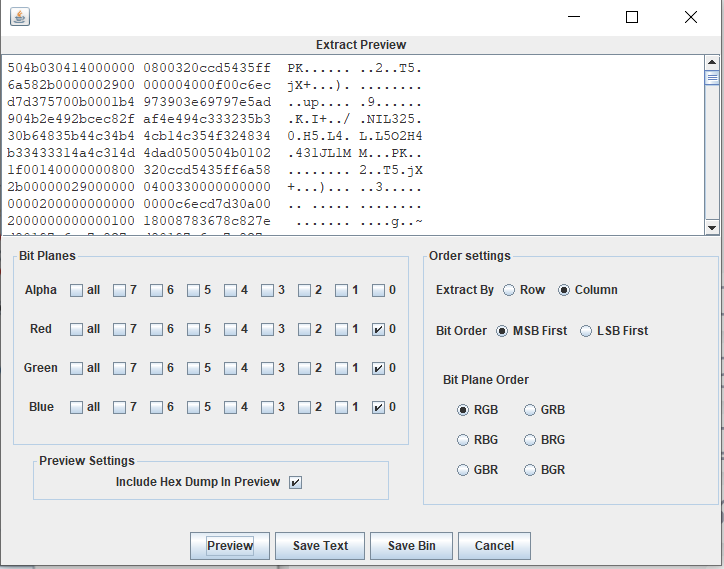Enable the Alpha all bit planes checkbox
Screen dimensions: 724x569
[77, 291]
